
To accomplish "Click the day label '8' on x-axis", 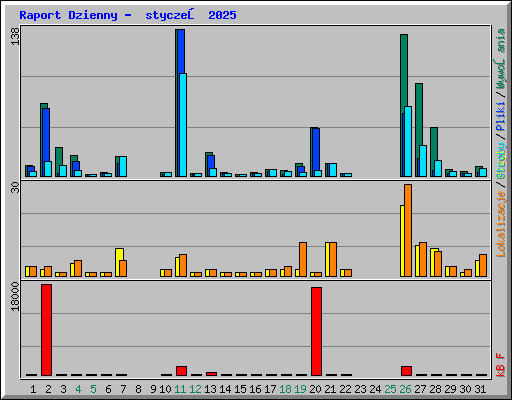I will click(138, 389).
